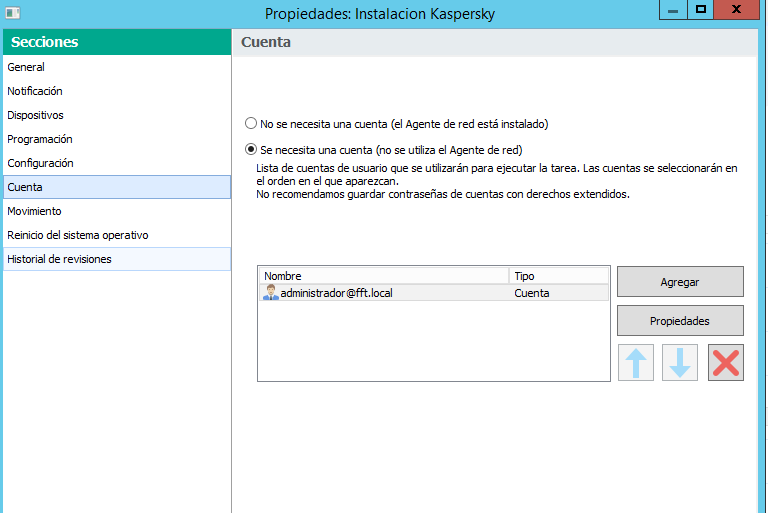Open the General section

pyautogui.click(x=26, y=67)
